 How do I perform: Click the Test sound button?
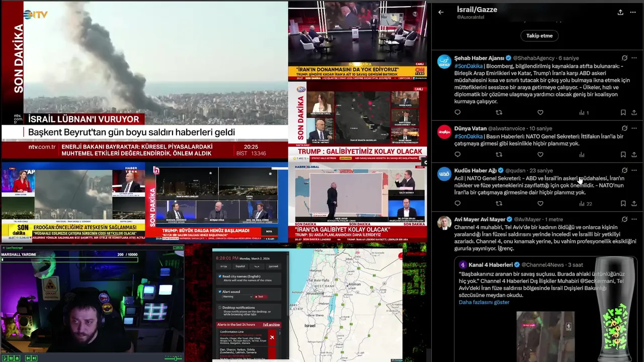coord(261,297)
